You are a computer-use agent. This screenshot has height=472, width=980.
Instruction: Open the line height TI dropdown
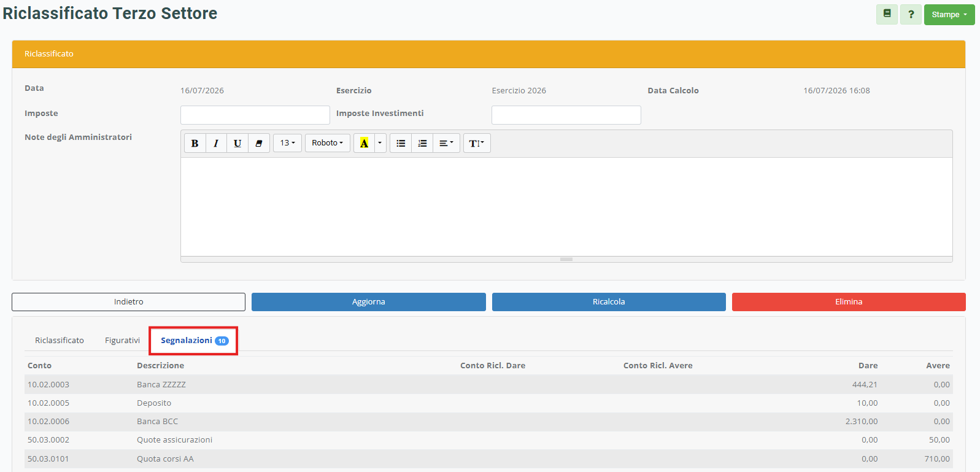click(x=477, y=143)
